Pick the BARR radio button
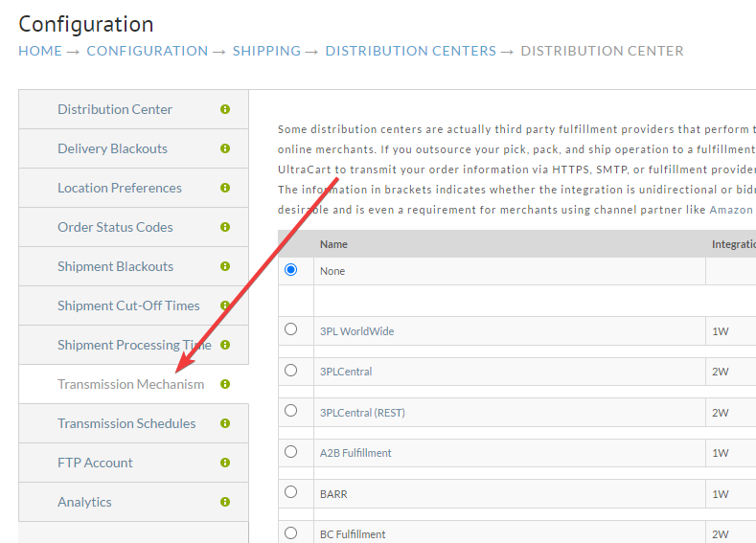 [290, 492]
